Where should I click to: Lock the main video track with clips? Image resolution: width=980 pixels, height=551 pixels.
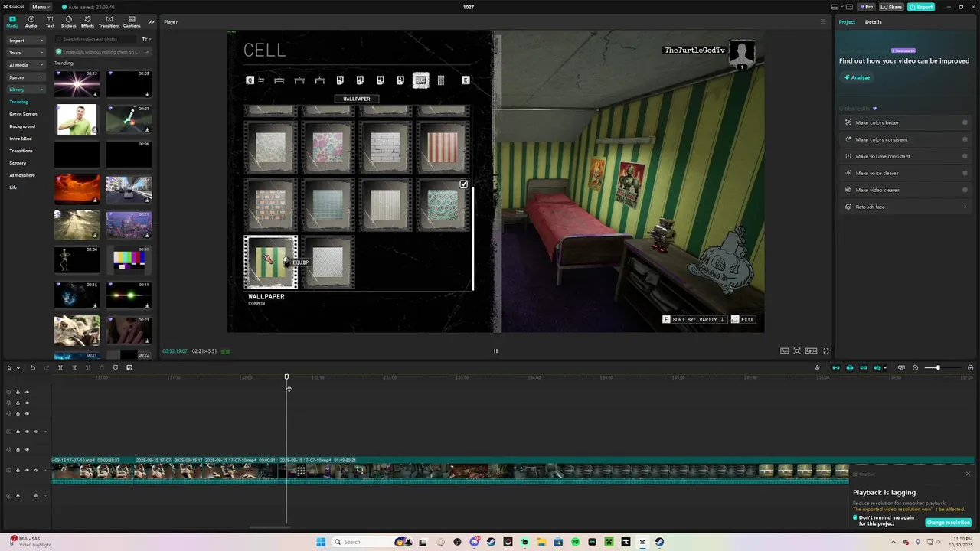tap(18, 471)
